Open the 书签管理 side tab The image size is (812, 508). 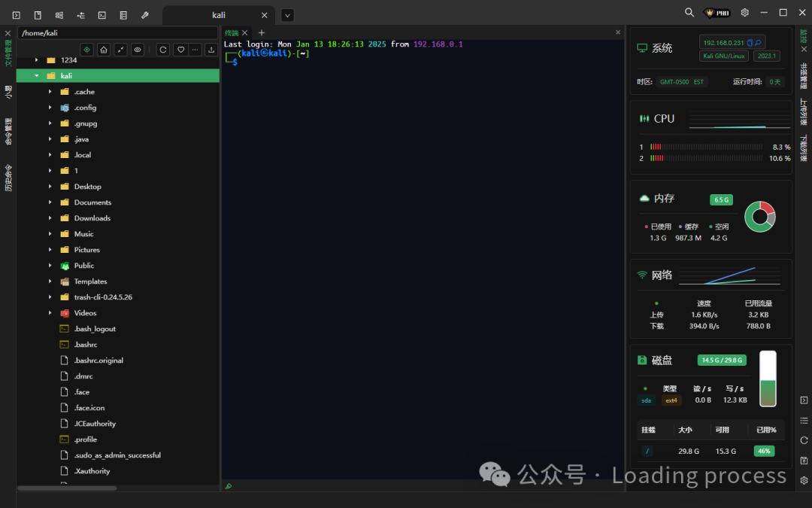coord(804,76)
